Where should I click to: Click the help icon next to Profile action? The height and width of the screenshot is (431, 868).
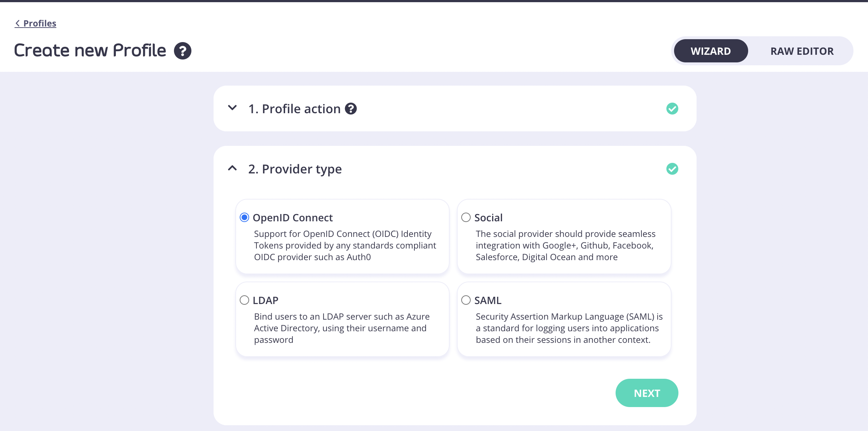coord(350,108)
